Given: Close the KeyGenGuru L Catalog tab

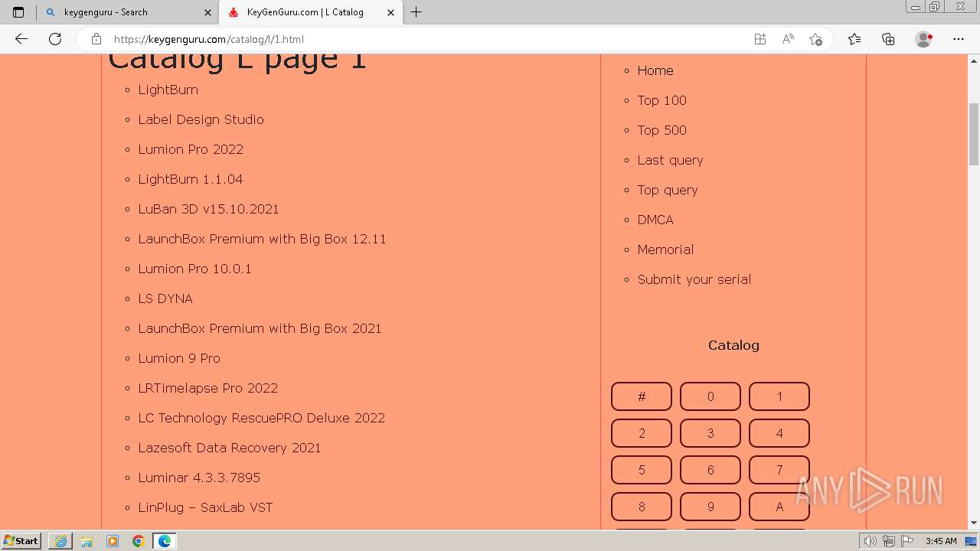Looking at the screenshot, I should coord(391,12).
